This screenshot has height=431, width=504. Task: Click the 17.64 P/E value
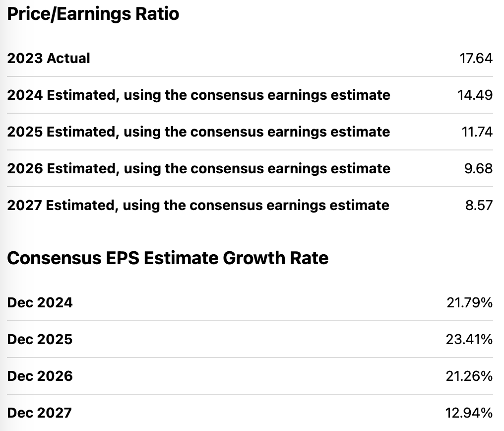(x=476, y=58)
